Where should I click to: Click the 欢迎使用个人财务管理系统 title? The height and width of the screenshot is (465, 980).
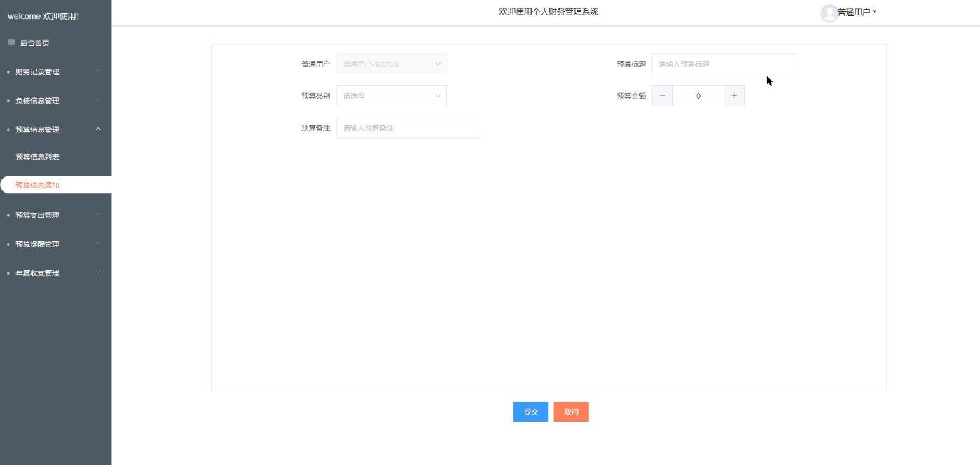(x=548, y=11)
